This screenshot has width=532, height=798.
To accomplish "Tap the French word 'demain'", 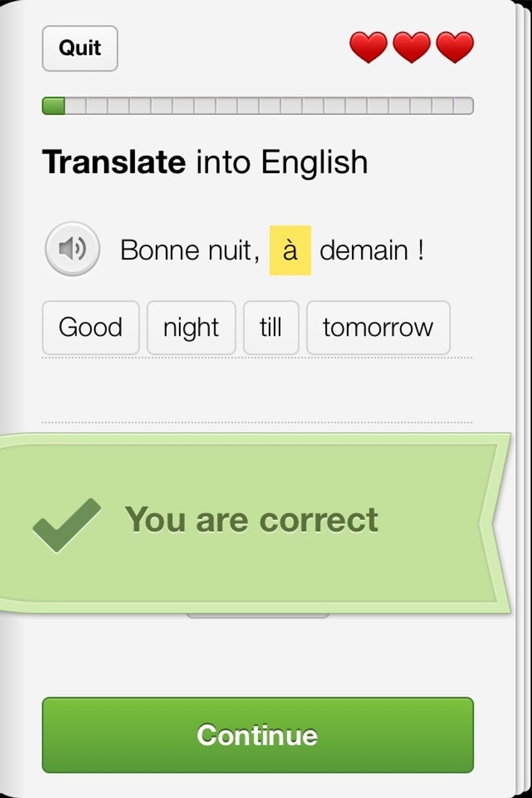I will coord(363,250).
